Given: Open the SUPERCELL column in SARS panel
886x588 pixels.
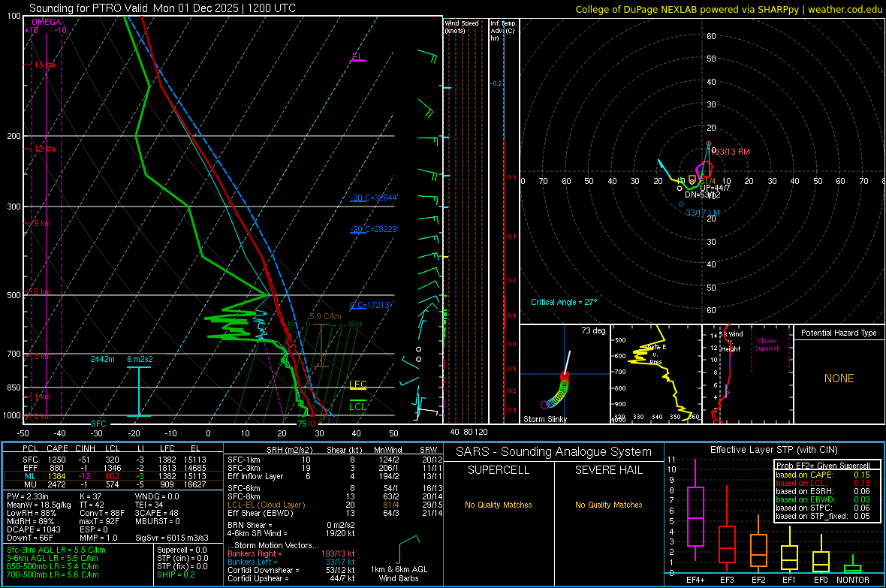Looking at the screenshot, I should tap(499, 470).
